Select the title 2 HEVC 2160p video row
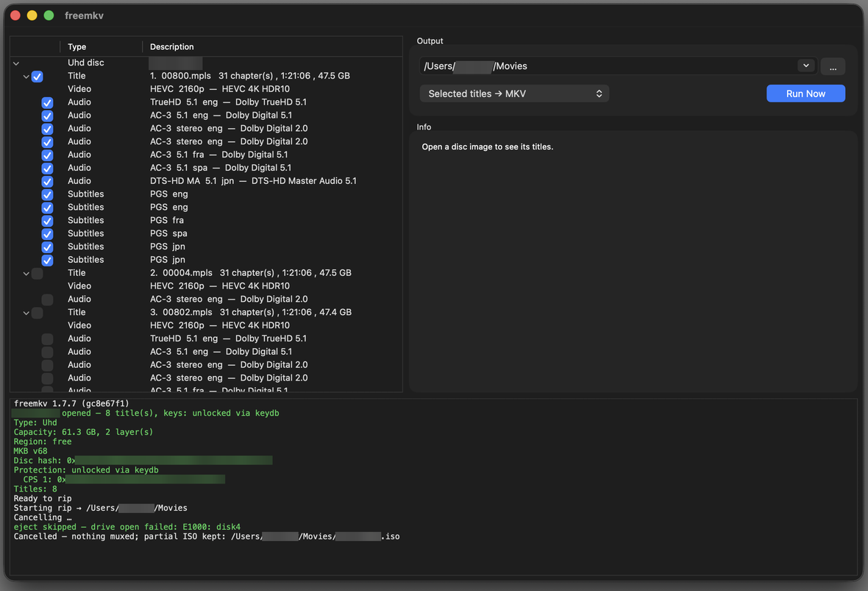 (x=206, y=286)
